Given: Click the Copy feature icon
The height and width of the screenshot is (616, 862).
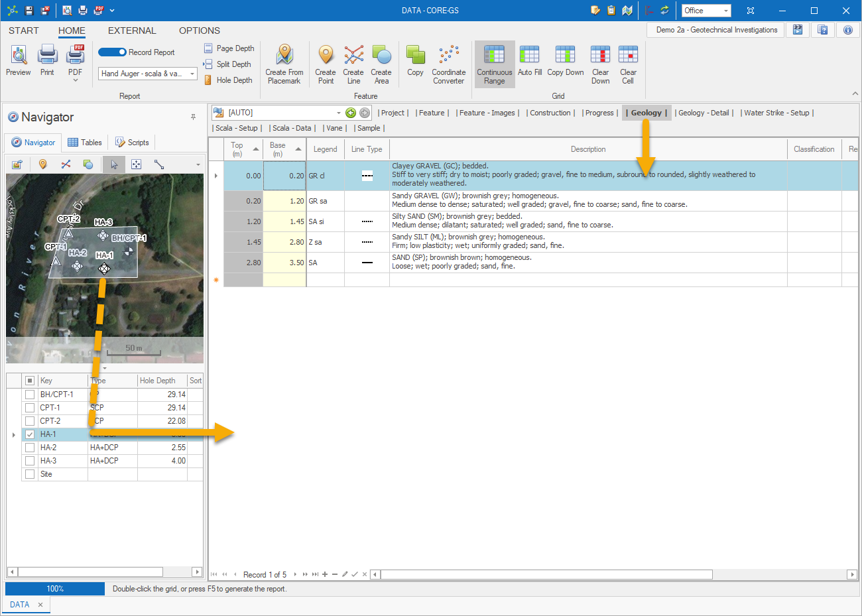Looking at the screenshot, I should 416,61.
